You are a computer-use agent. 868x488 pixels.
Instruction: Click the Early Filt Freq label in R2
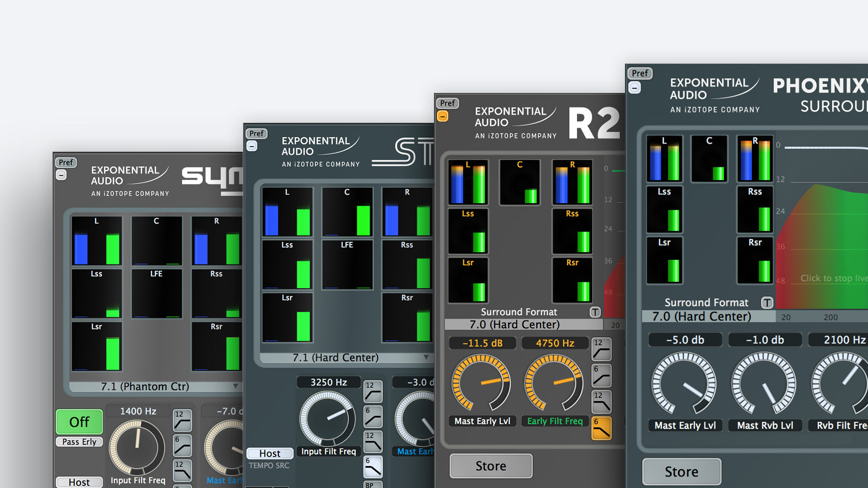click(x=555, y=421)
